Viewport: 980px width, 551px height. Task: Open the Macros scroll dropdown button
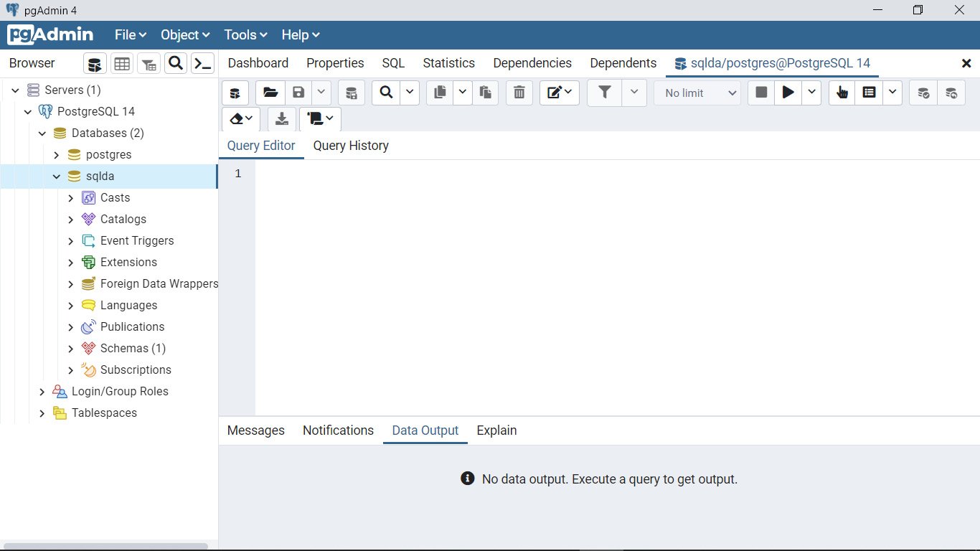[320, 119]
